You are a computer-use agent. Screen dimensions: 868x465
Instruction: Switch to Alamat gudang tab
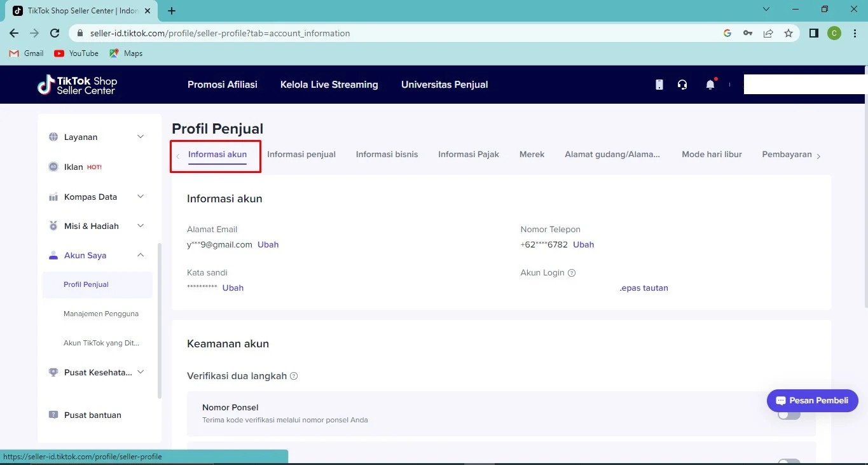pyautogui.click(x=612, y=155)
